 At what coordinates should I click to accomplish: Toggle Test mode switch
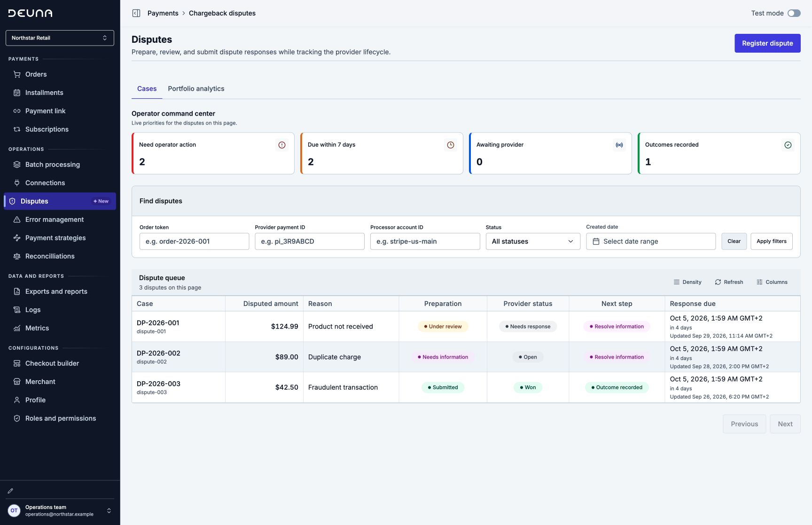point(794,13)
